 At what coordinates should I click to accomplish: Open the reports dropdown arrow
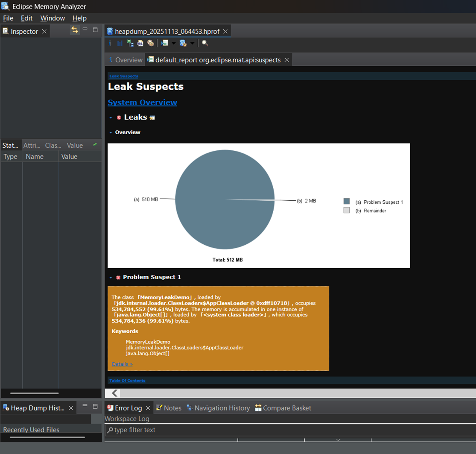click(173, 43)
